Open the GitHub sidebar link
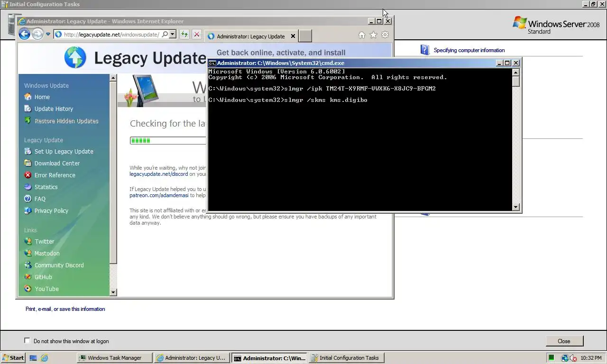The height and width of the screenshot is (364, 607). (x=43, y=277)
